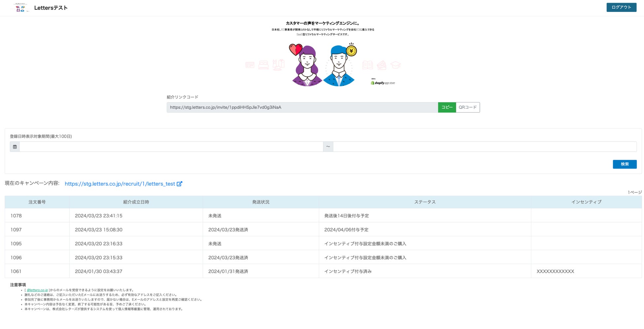Click the 検索 search button
This screenshot has height=329, width=644.
pos(625,164)
